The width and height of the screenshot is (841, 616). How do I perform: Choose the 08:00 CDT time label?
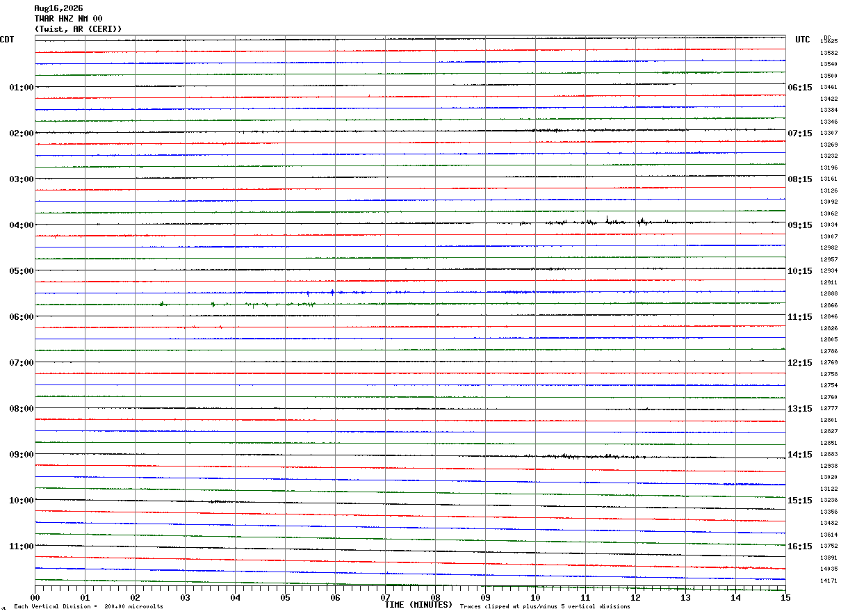pyautogui.click(x=22, y=409)
